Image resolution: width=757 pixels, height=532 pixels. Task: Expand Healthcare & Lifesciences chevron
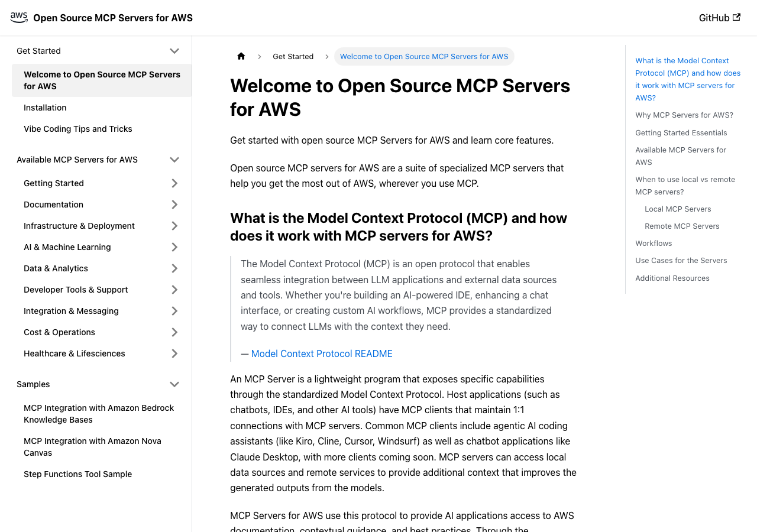coord(174,353)
